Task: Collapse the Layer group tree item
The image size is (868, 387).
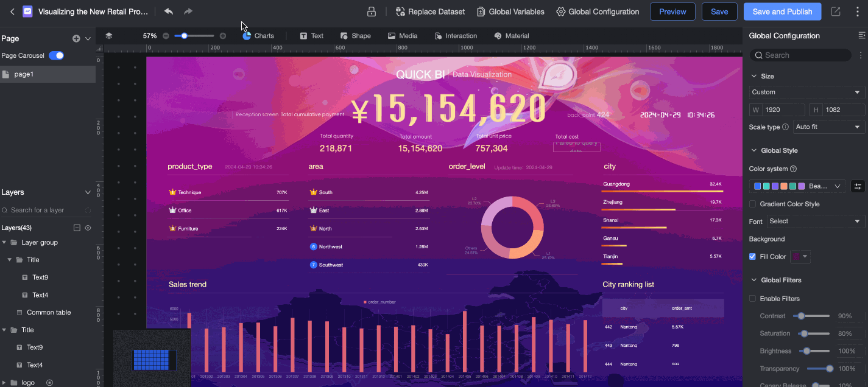Action: pos(5,242)
